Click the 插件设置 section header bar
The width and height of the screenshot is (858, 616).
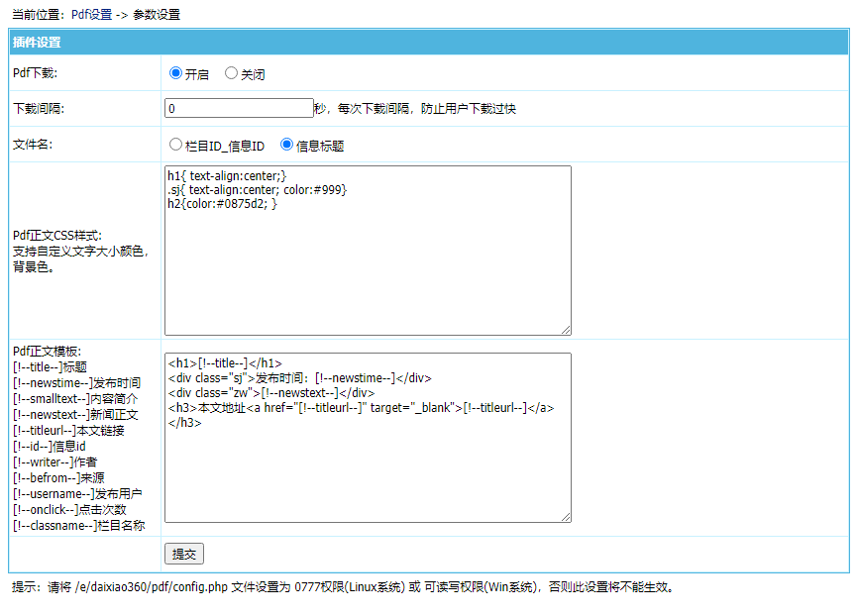click(x=429, y=43)
